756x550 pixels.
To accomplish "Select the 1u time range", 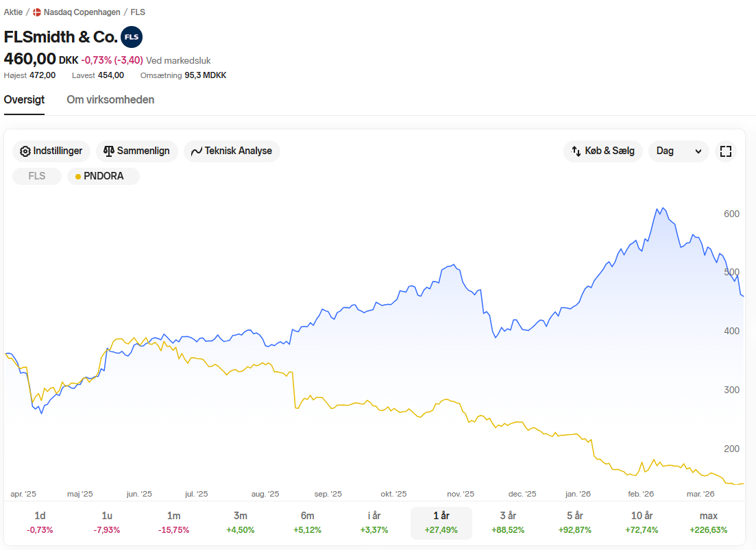I will point(106,523).
